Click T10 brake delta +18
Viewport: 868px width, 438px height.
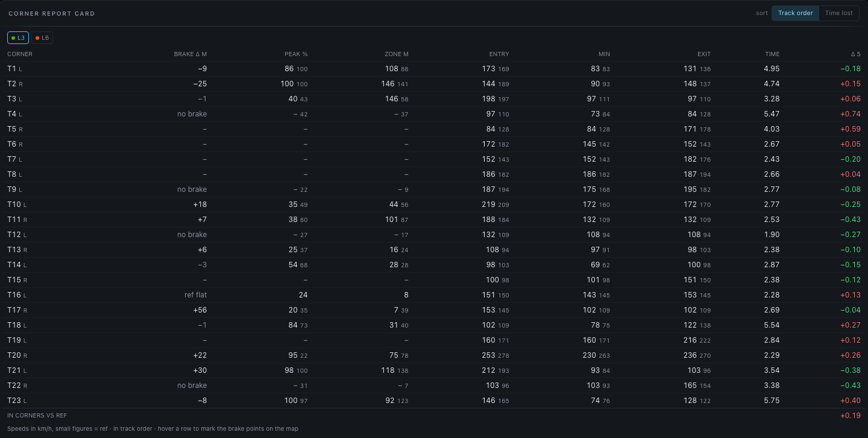click(x=200, y=205)
